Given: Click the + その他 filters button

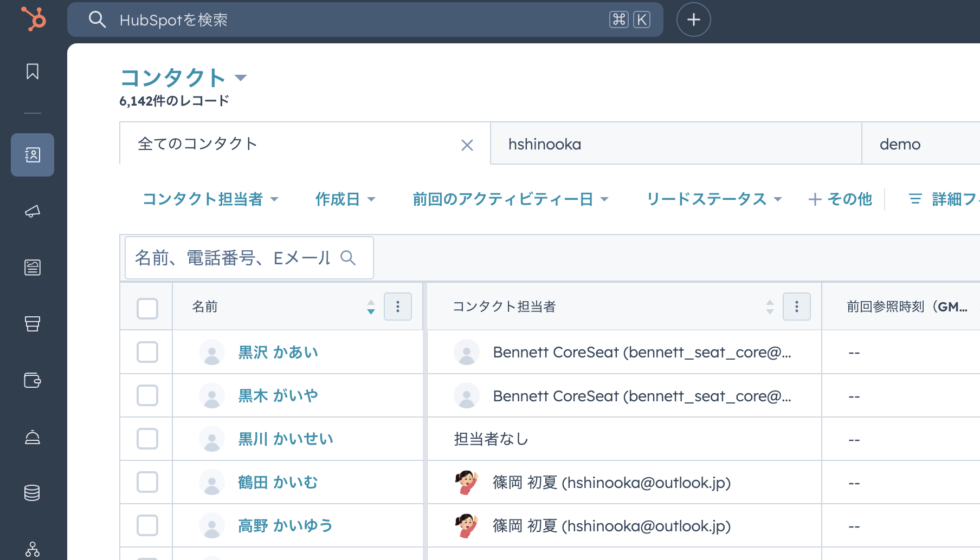Looking at the screenshot, I should [840, 199].
